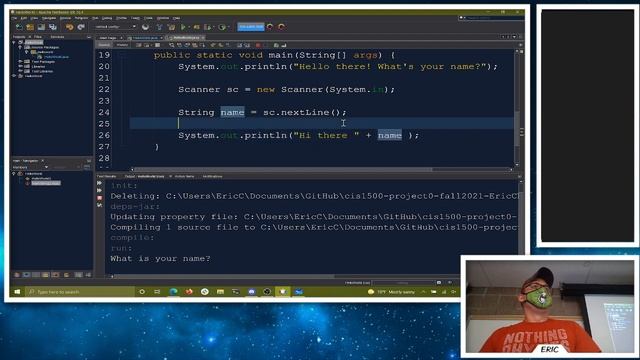Open the Source menu
This screenshot has width=640, height=360.
pyautogui.click(x=65, y=18)
